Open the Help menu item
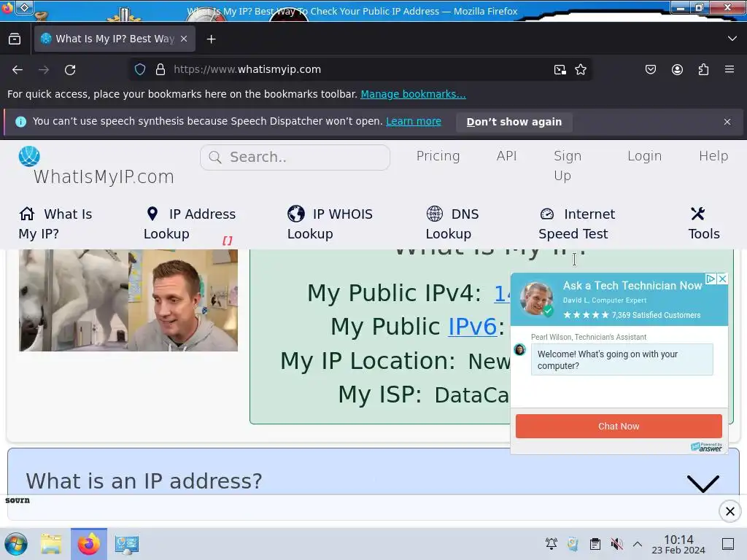This screenshot has height=560, width=747. 713,156
